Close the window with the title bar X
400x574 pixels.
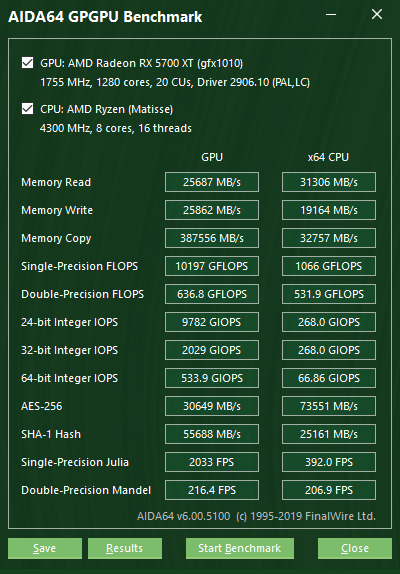377,15
